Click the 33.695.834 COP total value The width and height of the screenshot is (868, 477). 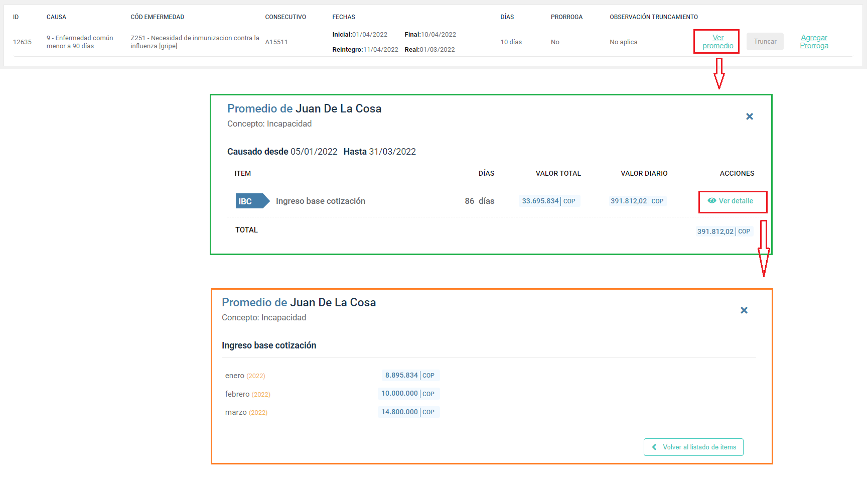(548, 201)
